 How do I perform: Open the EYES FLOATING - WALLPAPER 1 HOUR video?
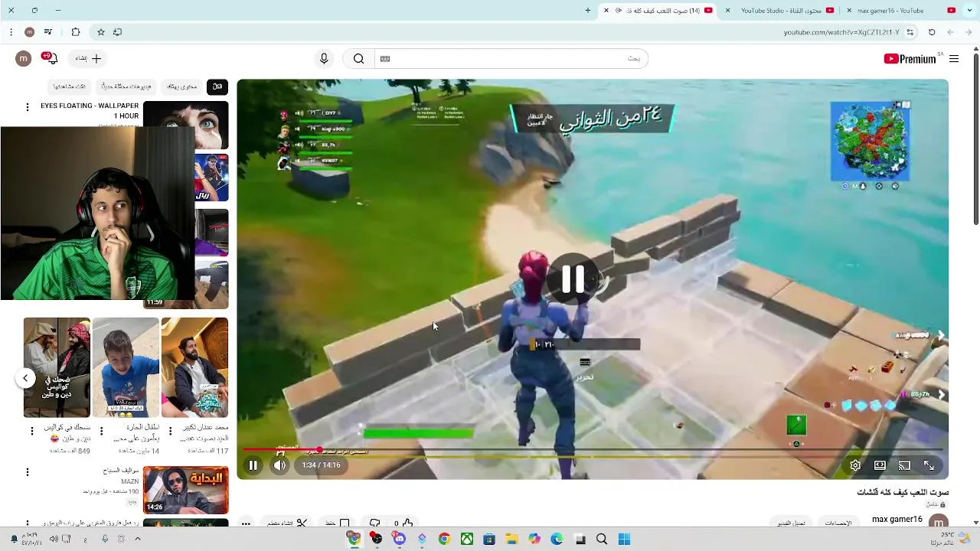pos(90,111)
